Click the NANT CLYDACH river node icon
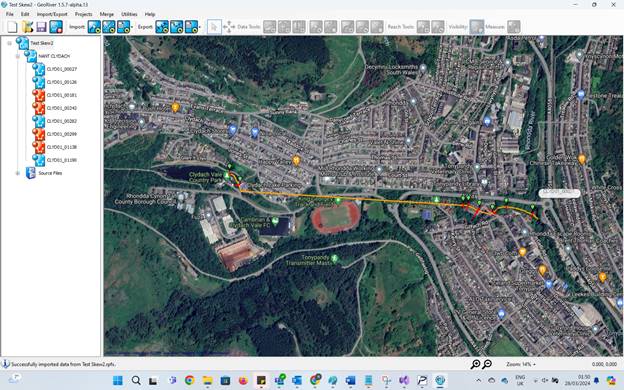Viewport: 624px width, 390px height. tap(31, 56)
